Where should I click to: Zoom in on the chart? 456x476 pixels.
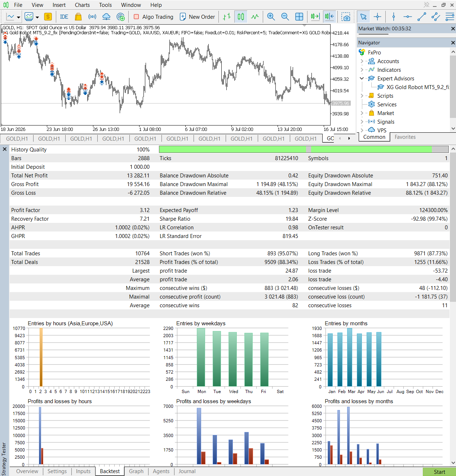click(271, 17)
